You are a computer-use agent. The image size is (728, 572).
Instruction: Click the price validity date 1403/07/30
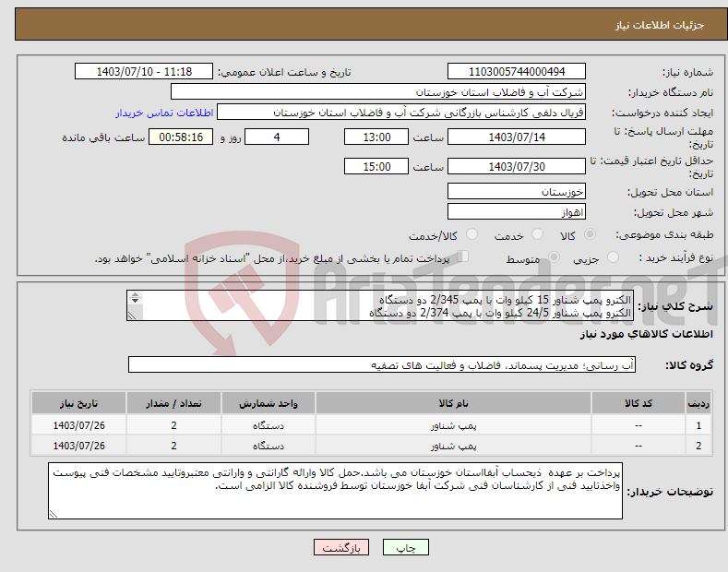tap(517, 166)
